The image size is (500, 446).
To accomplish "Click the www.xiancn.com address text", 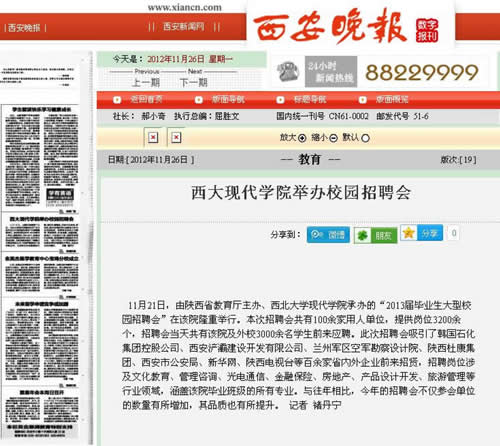I will pos(185,7).
